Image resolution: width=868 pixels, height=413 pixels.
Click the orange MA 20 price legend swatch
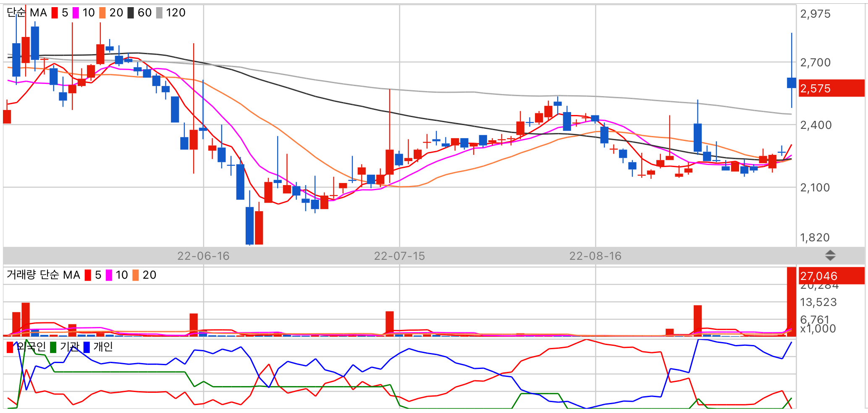pyautogui.click(x=102, y=13)
